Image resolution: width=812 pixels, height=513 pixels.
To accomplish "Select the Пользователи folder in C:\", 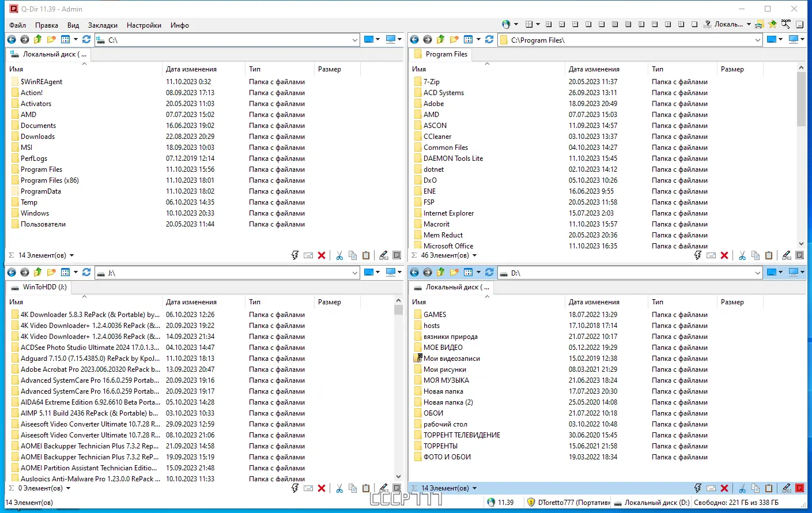I will (x=43, y=224).
